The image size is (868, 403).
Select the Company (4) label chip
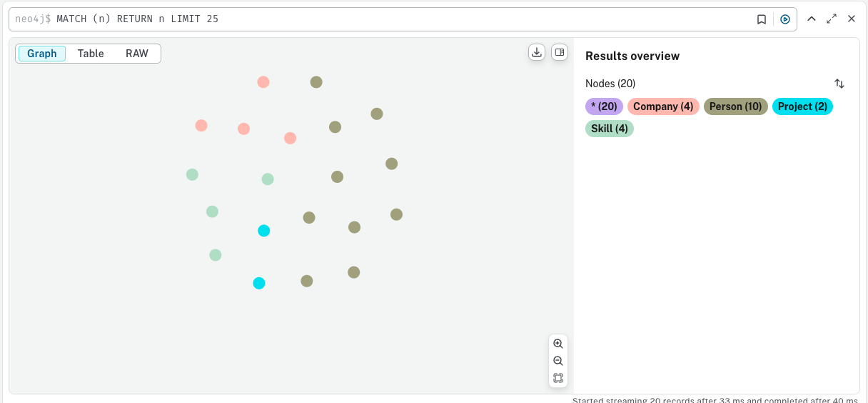coord(663,106)
